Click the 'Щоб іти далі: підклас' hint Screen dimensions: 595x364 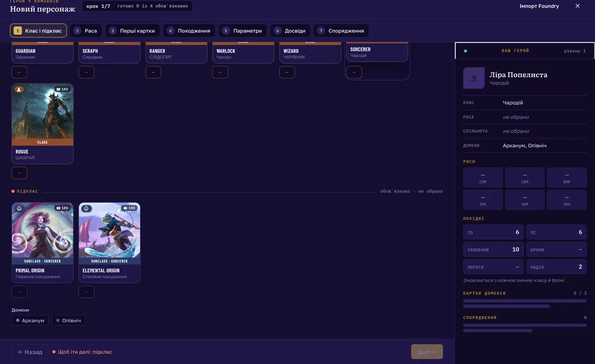pos(82,352)
